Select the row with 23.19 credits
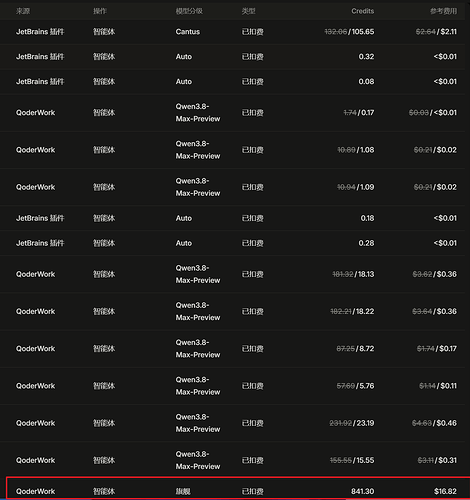 (x=232, y=423)
